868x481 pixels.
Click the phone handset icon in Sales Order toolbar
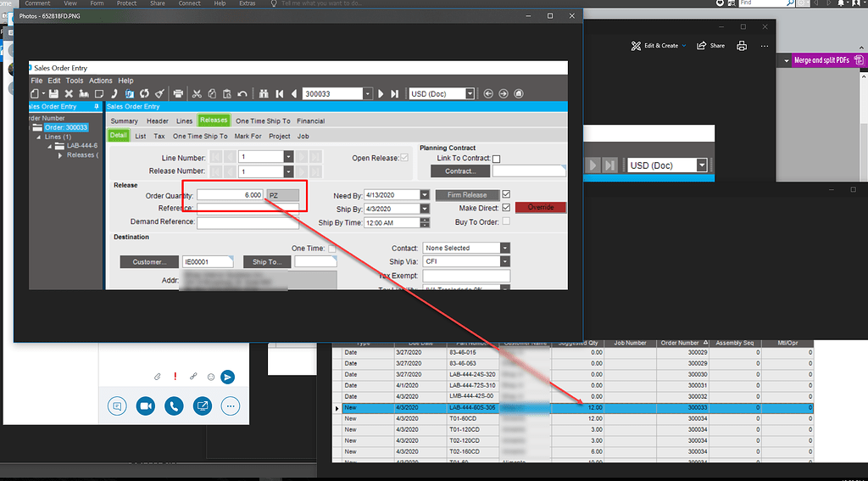click(114, 93)
